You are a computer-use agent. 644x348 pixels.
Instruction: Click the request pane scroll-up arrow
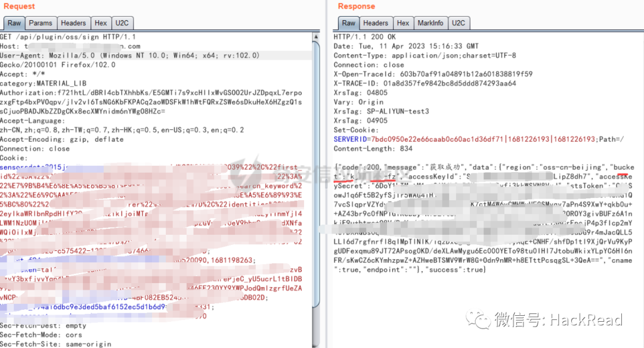(316, 37)
